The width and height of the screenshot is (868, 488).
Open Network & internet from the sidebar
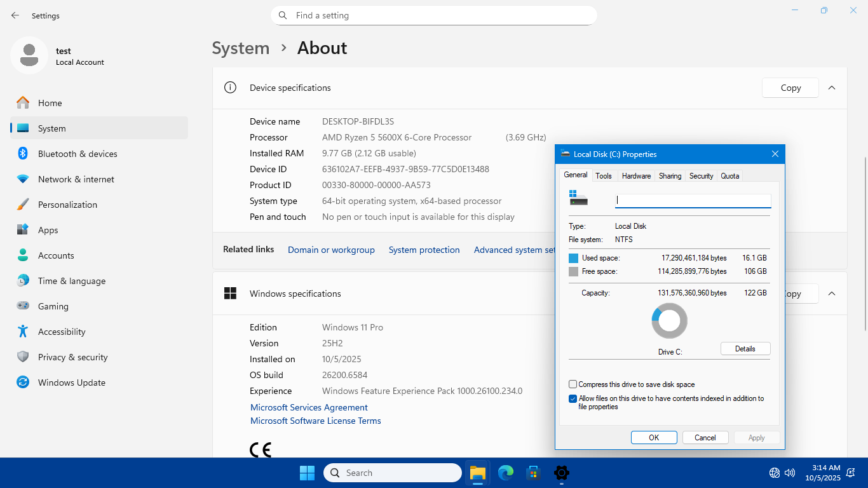click(76, 179)
